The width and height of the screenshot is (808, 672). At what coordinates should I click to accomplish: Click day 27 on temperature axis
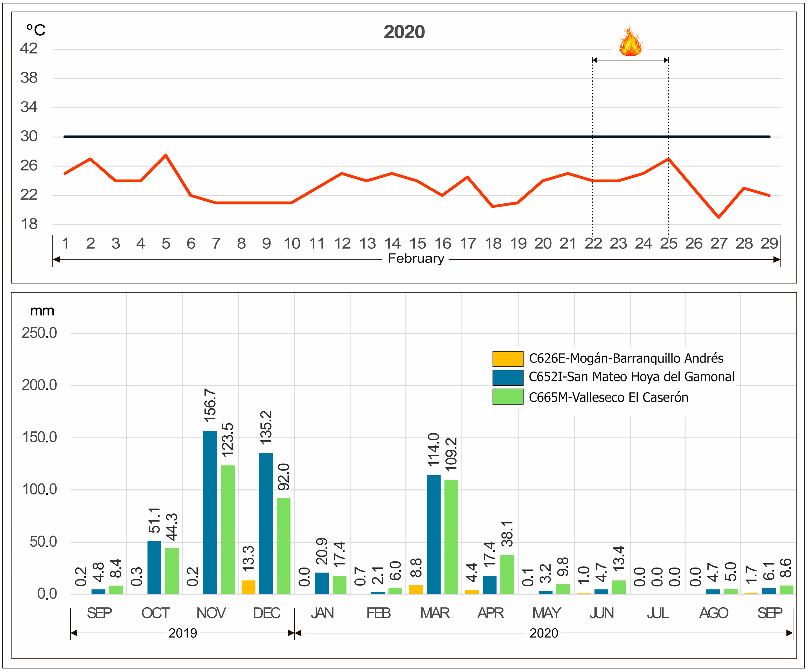719,244
